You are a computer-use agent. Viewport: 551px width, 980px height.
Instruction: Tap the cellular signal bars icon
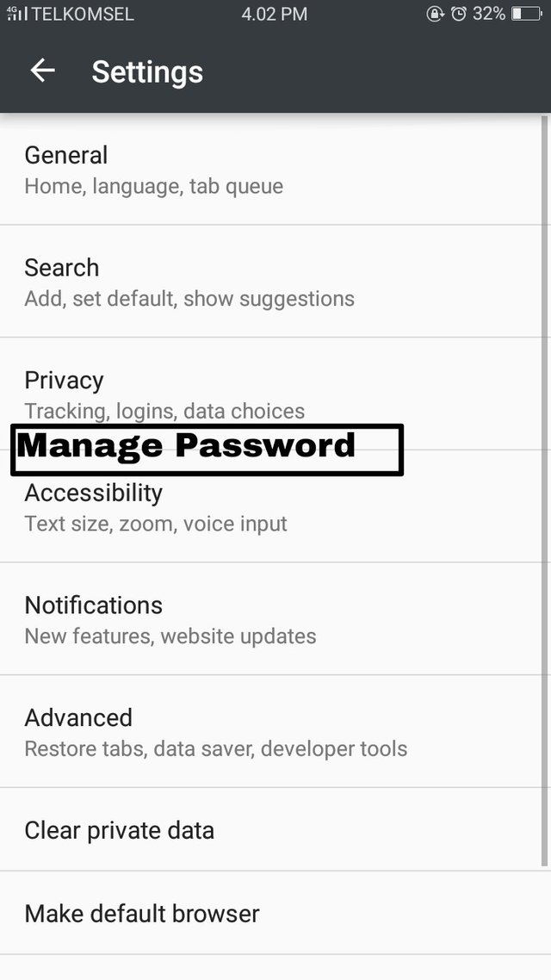tap(20, 15)
